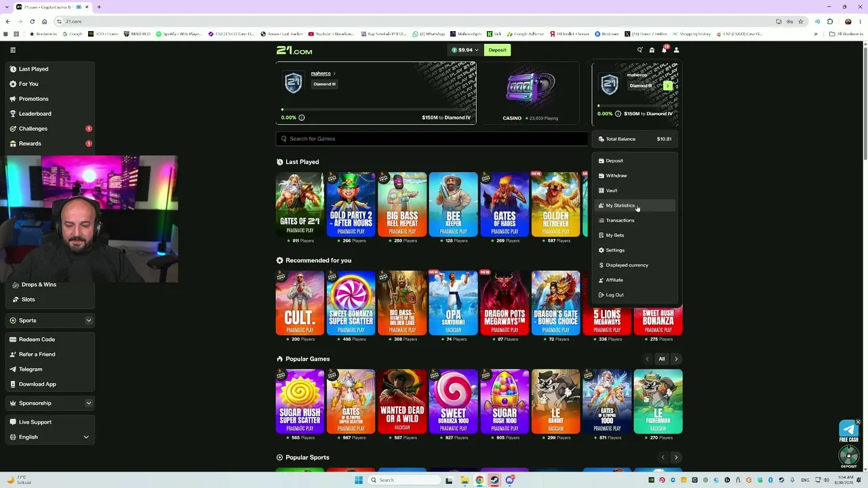Screen dimensions: 868x488
Task: Select Deposit in the account menu
Action: [635, 161]
